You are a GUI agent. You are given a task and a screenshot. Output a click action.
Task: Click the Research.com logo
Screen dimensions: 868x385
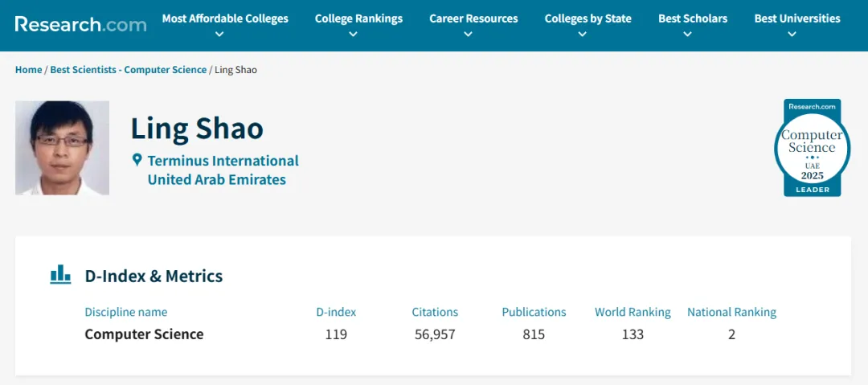point(80,24)
